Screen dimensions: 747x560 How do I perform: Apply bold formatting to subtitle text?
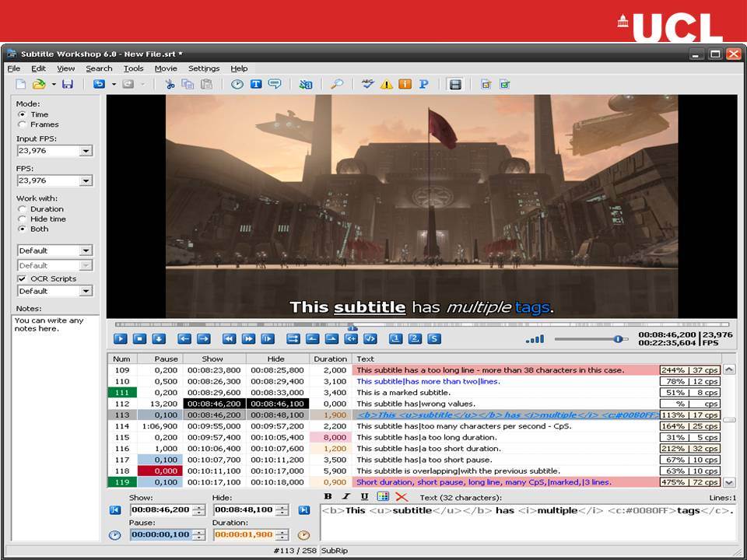(x=328, y=497)
